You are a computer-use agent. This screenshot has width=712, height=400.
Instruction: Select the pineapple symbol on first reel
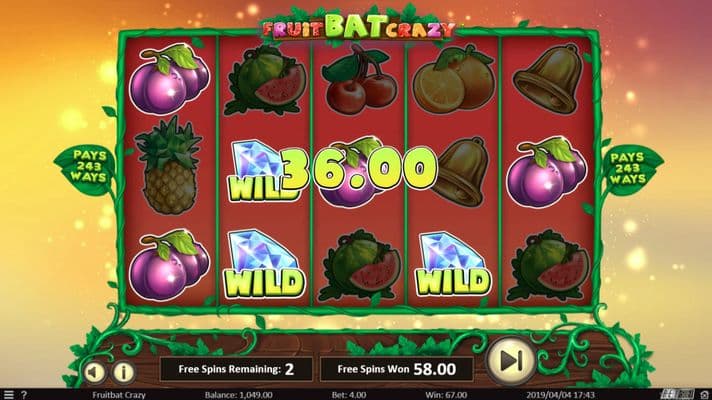click(169, 166)
